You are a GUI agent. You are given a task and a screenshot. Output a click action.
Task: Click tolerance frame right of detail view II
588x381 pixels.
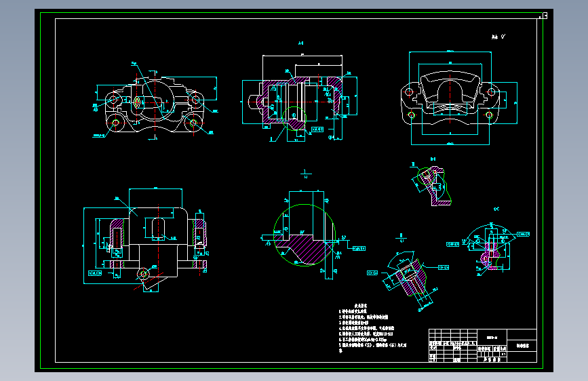tap(444, 267)
